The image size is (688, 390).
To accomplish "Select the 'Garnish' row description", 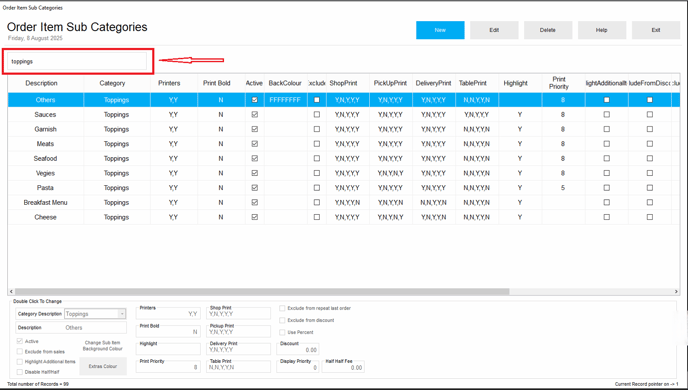I will (45, 129).
